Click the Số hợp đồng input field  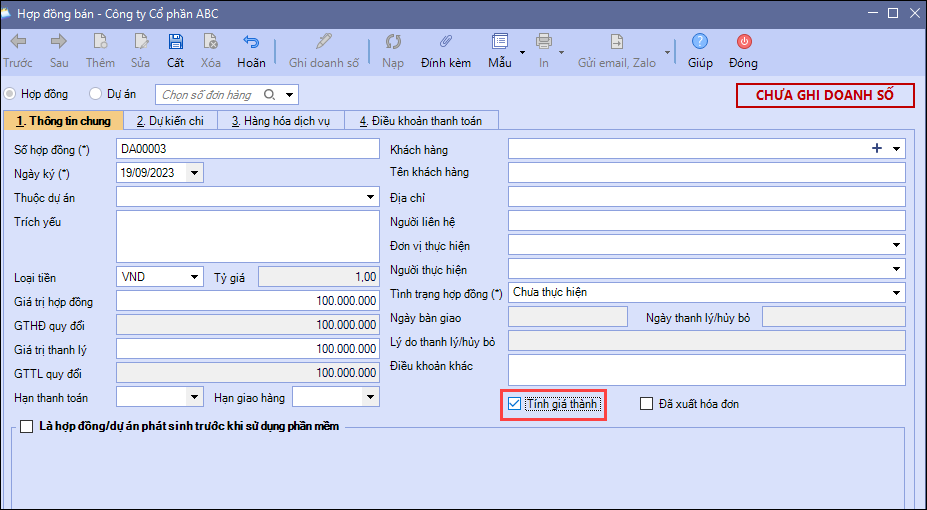pos(248,149)
